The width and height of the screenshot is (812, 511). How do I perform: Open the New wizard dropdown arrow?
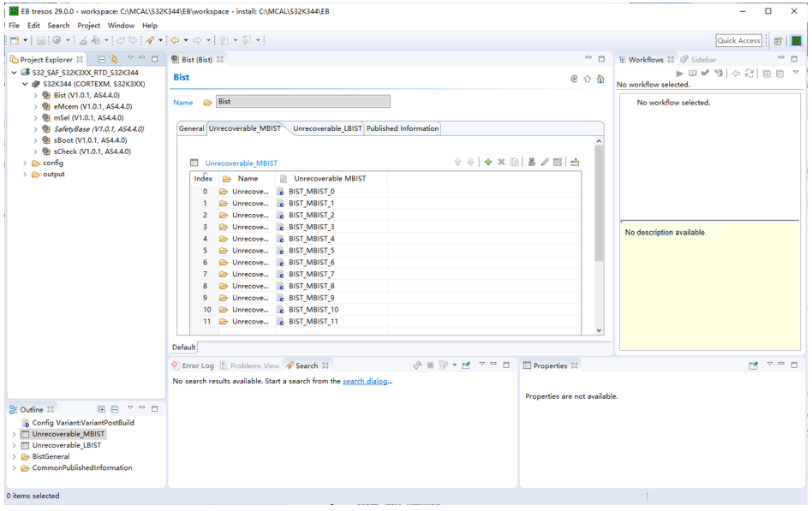25,40
